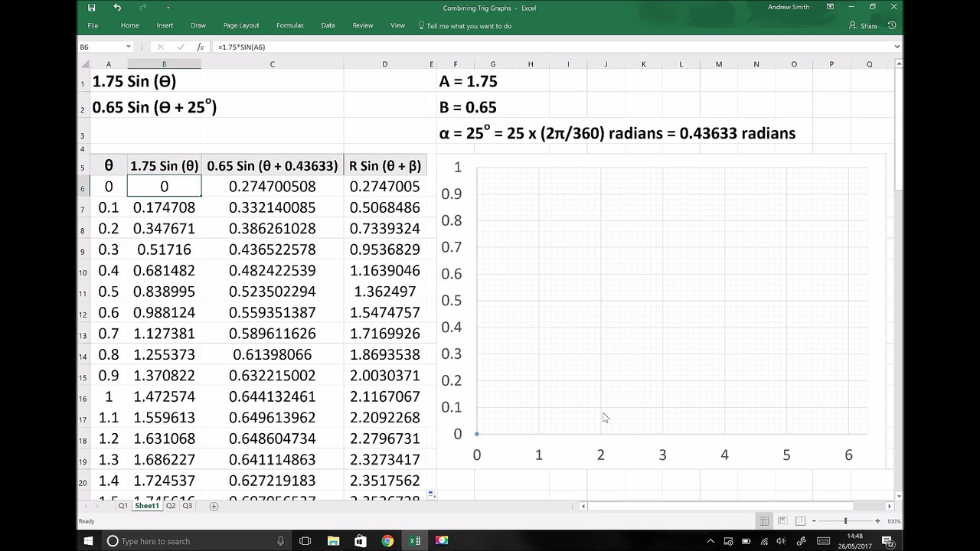The width and height of the screenshot is (980, 551).
Task: Select the θ header cell in row 5
Action: [109, 165]
